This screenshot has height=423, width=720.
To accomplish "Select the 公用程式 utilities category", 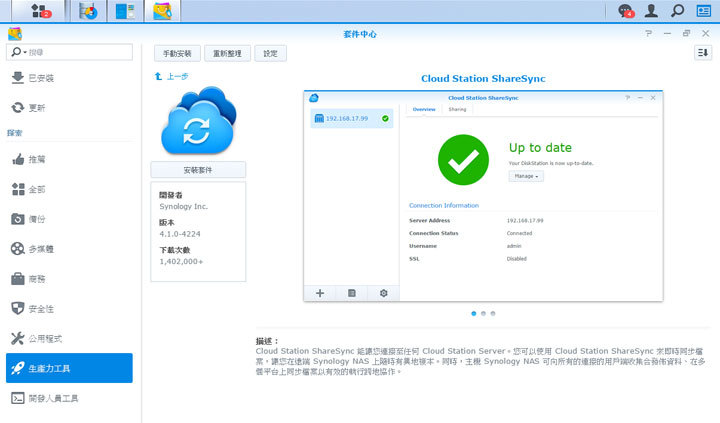I will coord(69,338).
